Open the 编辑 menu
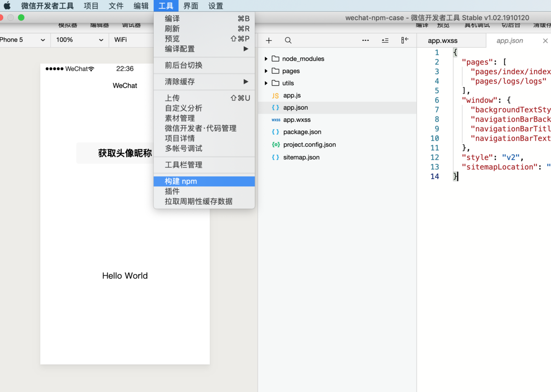The width and height of the screenshot is (551, 392). coord(141,6)
